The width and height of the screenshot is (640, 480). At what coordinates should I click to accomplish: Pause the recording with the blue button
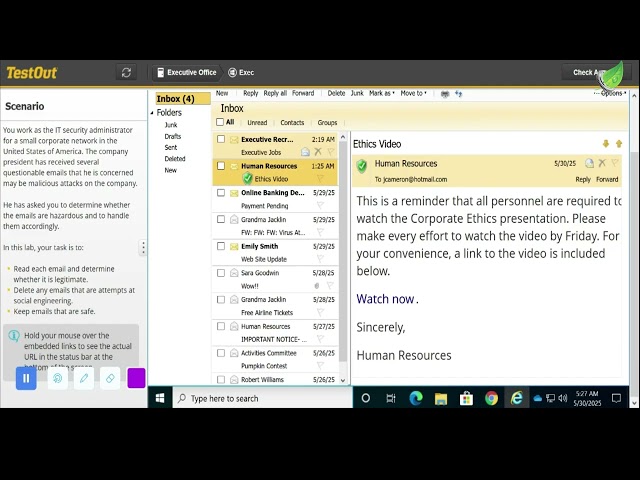click(26, 378)
